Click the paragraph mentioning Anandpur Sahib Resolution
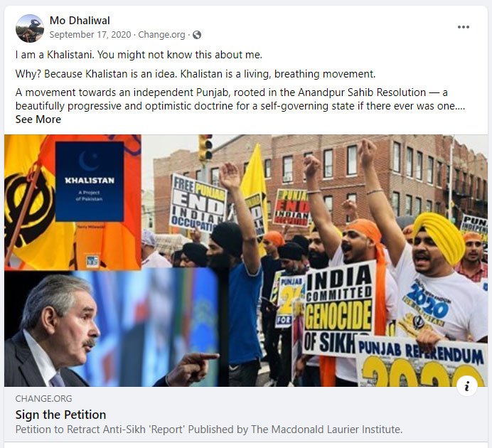492x448 pixels. (240, 99)
